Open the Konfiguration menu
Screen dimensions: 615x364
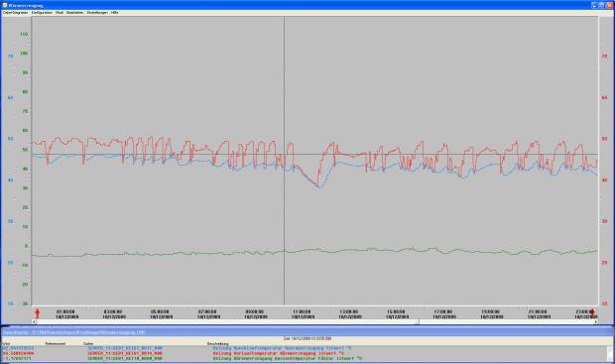point(42,13)
